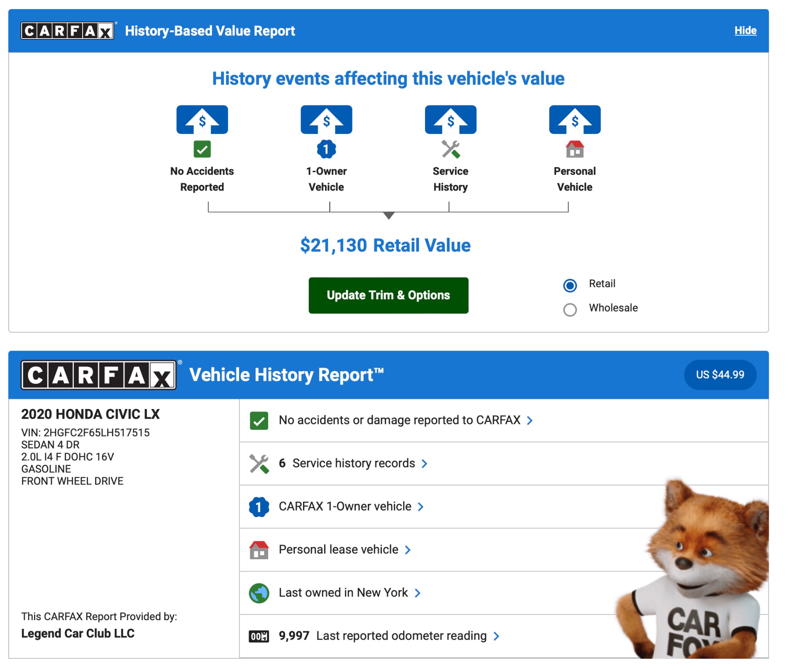
Task: Click the Car Fox mascot image
Action: 692,569
